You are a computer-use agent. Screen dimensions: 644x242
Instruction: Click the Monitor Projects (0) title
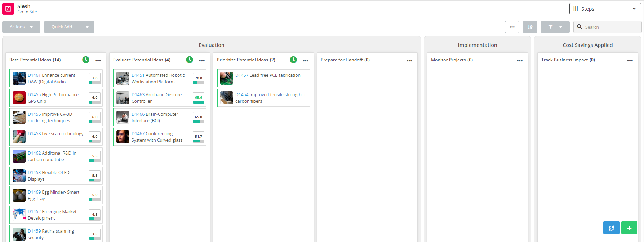[x=452, y=60]
